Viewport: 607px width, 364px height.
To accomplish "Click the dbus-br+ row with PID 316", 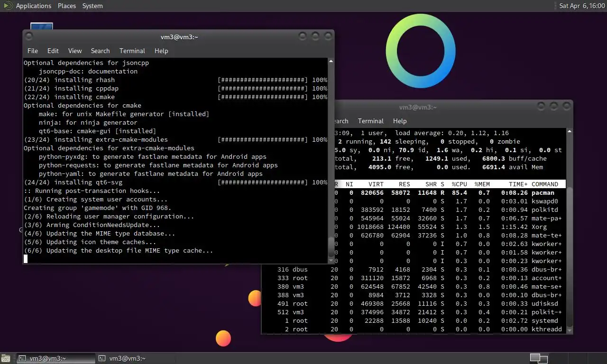I will pos(414,269).
